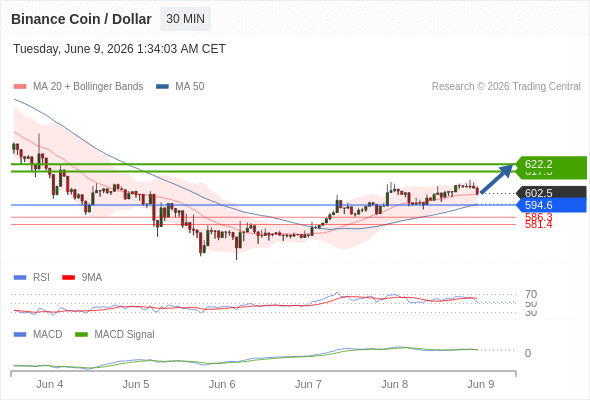This screenshot has width=590, height=400.
Task: Click the green 622.2 resistance price label
Action: [550, 164]
